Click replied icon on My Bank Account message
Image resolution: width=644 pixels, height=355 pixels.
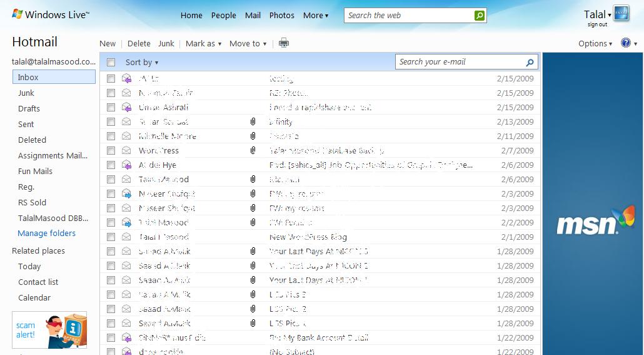click(126, 337)
